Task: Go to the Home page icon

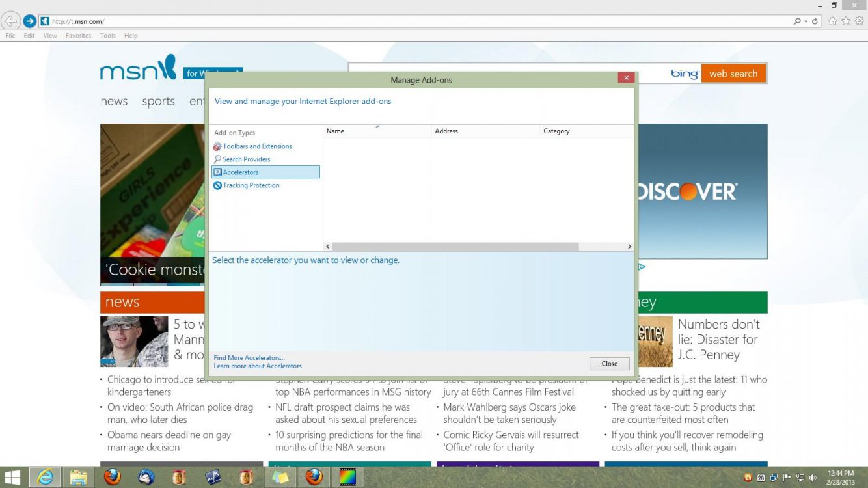Action: click(x=833, y=21)
